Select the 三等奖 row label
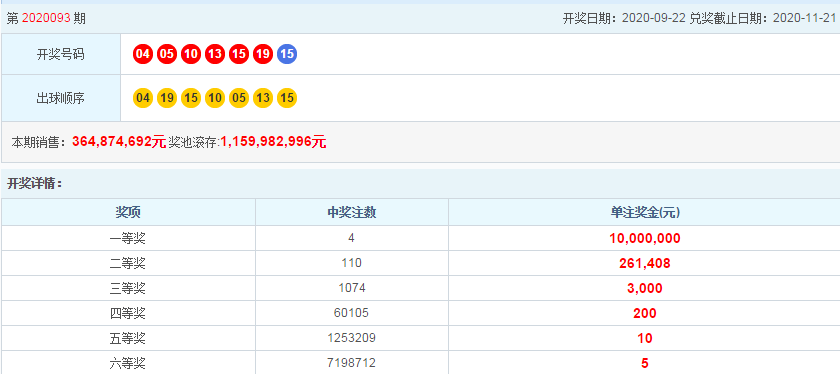The height and width of the screenshot is (374, 840). coord(128,288)
